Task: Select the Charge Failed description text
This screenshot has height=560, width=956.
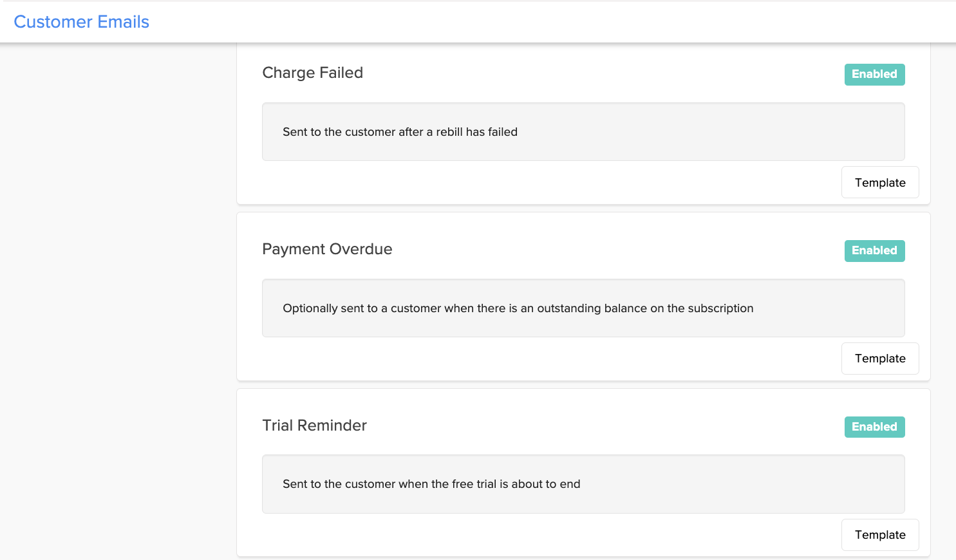Action: coord(400,132)
